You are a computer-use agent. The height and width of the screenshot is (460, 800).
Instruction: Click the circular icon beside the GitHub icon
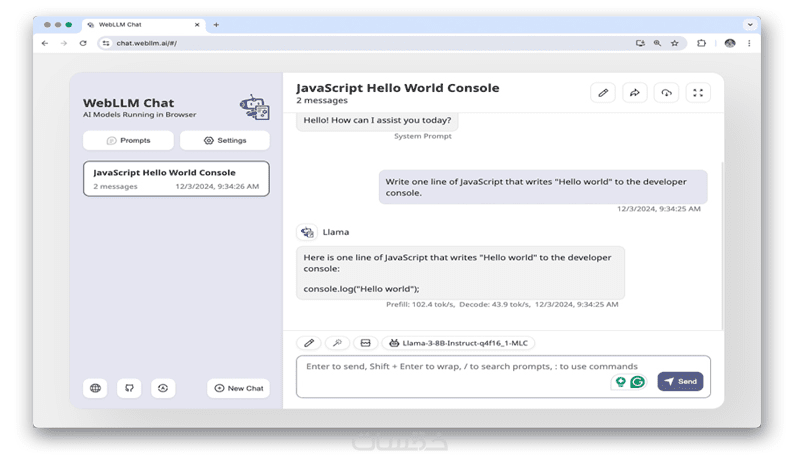163,388
